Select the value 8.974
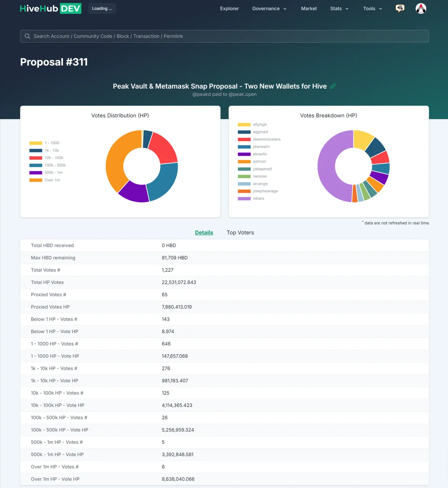This screenshot has width=448, height=488. coord(168,332)
